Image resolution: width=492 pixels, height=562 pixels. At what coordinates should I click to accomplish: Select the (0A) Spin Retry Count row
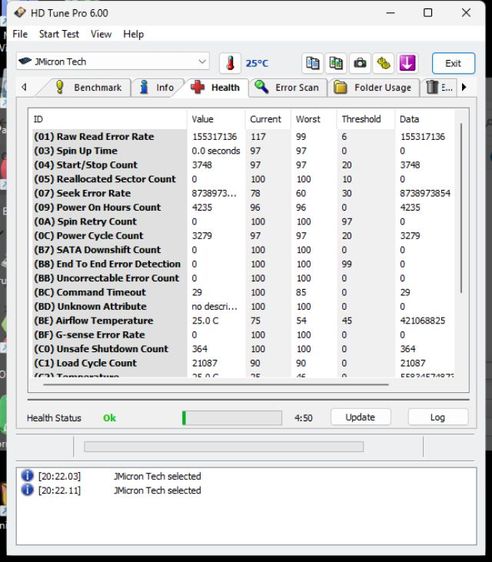point(244,222)
